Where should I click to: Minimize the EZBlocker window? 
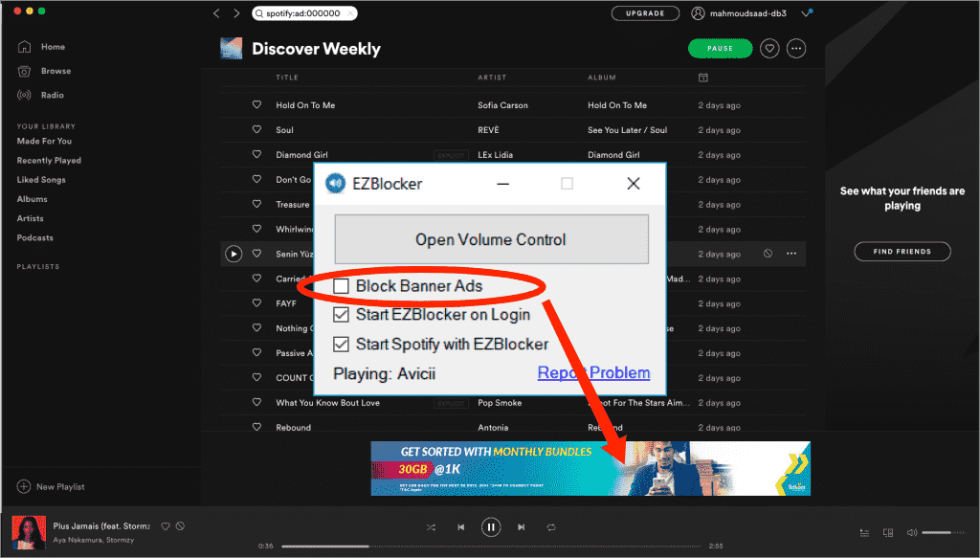click(503, 184)
